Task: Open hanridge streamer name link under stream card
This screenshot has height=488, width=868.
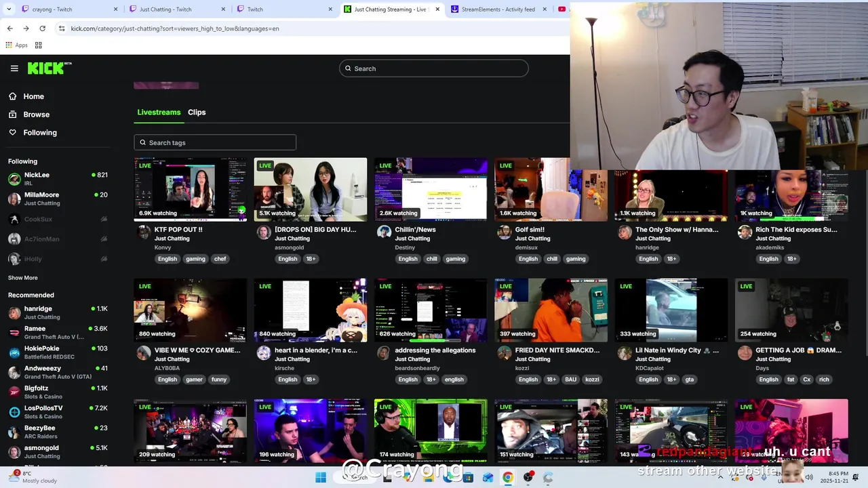Action: pyautogui.click(x=647, y=247)
